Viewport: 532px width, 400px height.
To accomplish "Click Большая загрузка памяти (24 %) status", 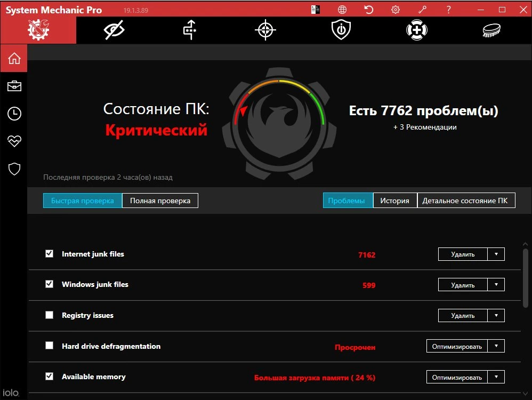I will pyautogui.click(x=315, y=378).
